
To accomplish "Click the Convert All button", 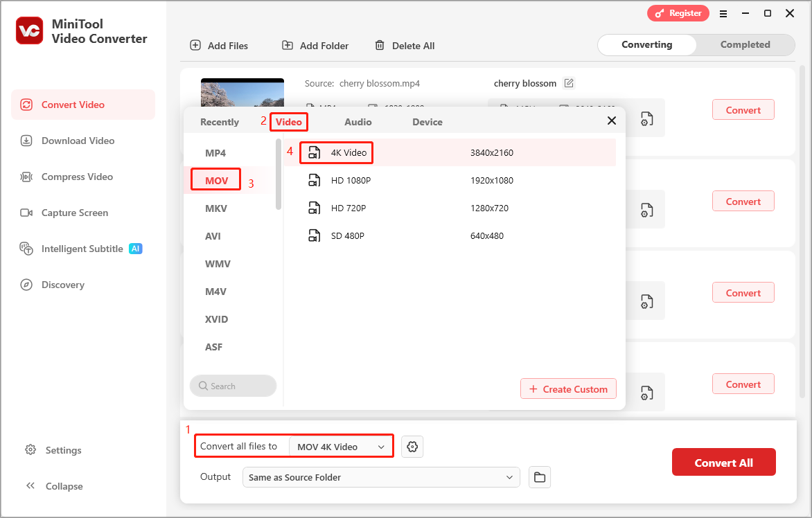I will click(x=723, y=462).
